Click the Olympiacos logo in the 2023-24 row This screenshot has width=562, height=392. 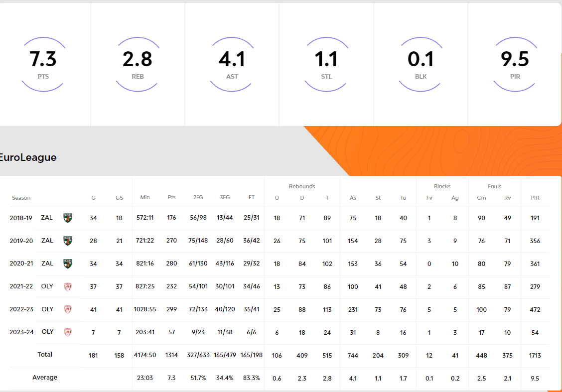(68, 332)
